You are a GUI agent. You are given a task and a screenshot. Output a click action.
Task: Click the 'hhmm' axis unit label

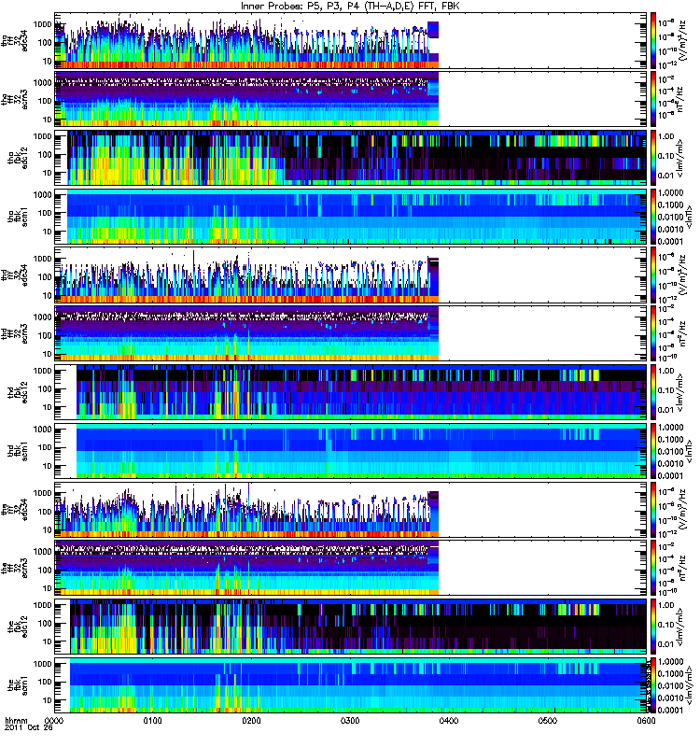(x=17, y=721)
